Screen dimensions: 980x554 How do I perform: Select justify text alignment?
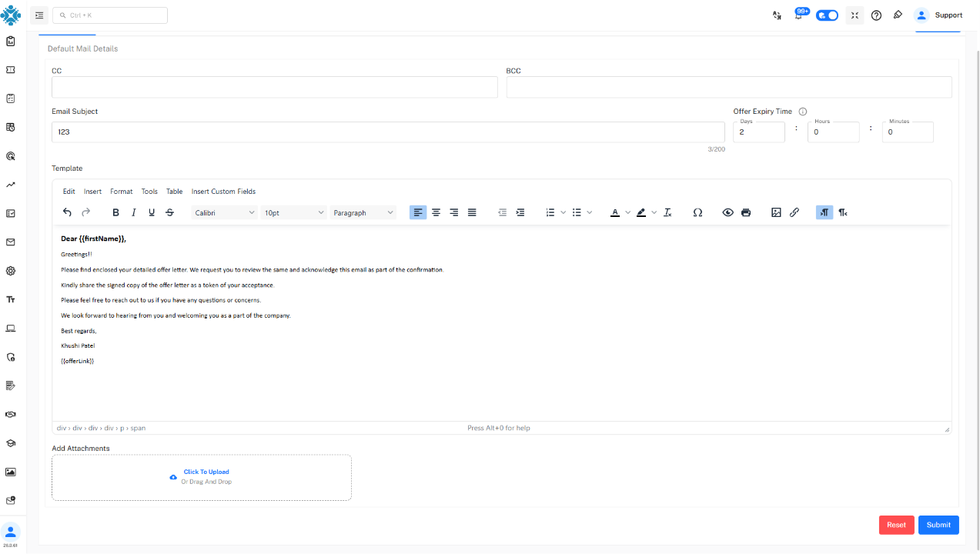pyautogui.click(x=472, y=212)
